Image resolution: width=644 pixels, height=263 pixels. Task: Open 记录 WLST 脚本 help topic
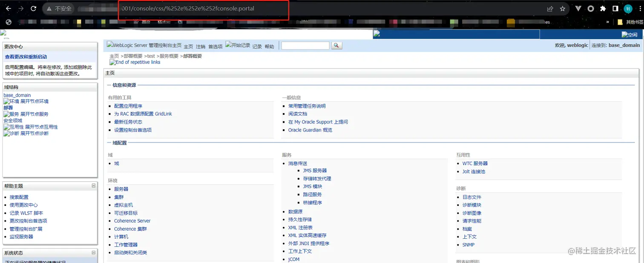click(x=26, y=213)
